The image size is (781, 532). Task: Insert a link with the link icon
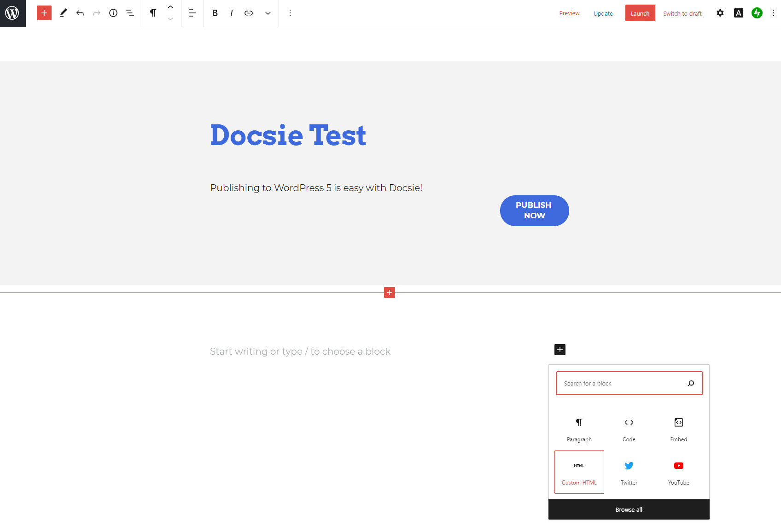pos(249,13)
